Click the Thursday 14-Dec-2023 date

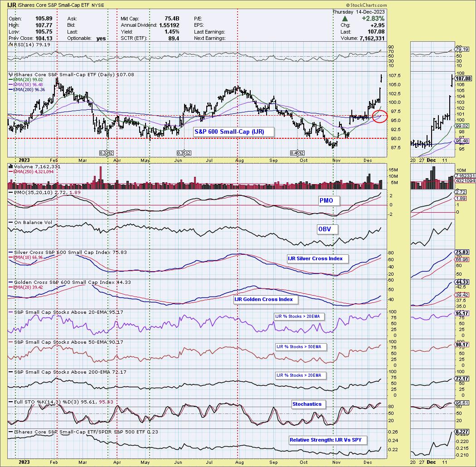tap(359, 12)
